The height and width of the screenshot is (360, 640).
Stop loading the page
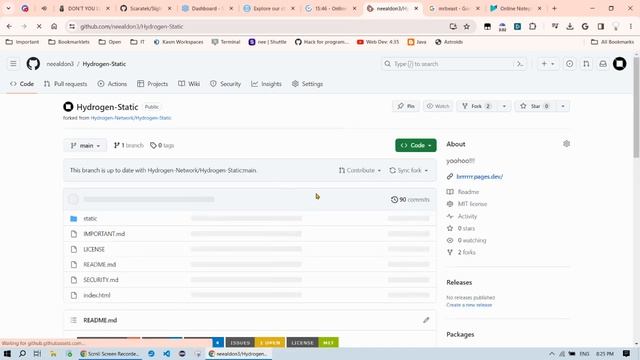tap(39, 27)
